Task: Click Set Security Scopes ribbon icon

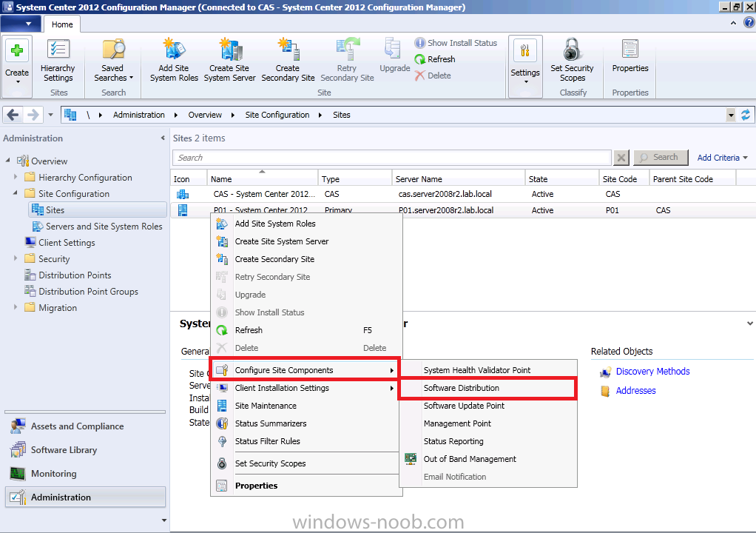Action: [573, 61]
